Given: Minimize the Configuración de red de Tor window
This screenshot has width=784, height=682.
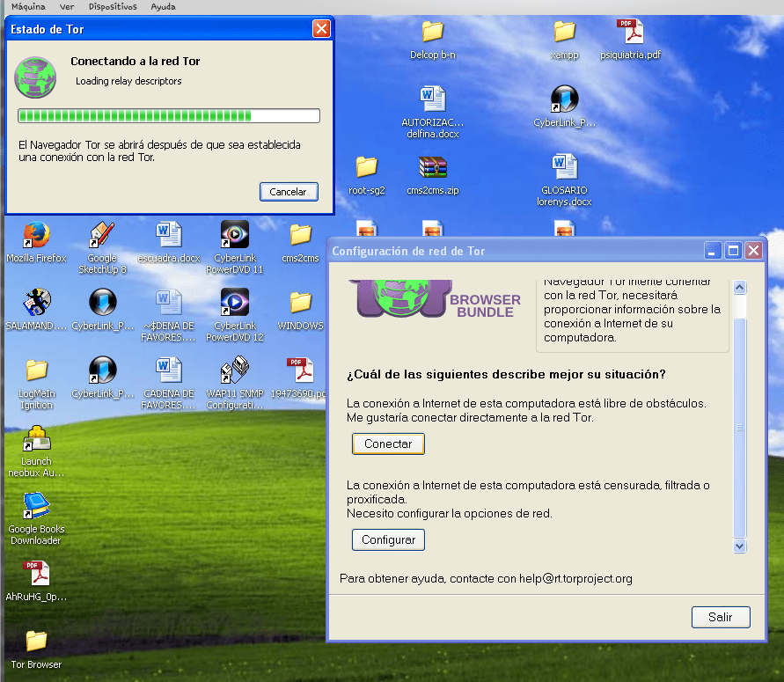Looking at the screenshot, I should click(713, 251).
